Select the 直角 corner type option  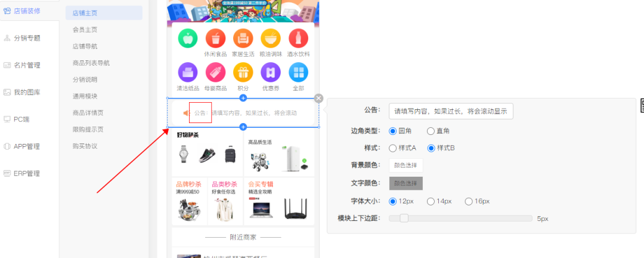pos(431,131)
